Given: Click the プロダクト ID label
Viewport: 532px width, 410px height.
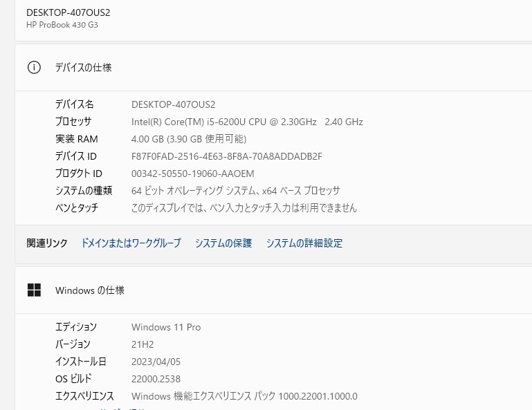Looking at the screenshot, I should 79,174.
